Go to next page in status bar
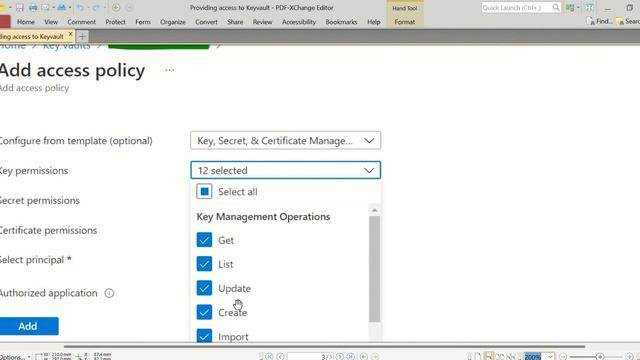The image size is (640, 360). (340, 356)
